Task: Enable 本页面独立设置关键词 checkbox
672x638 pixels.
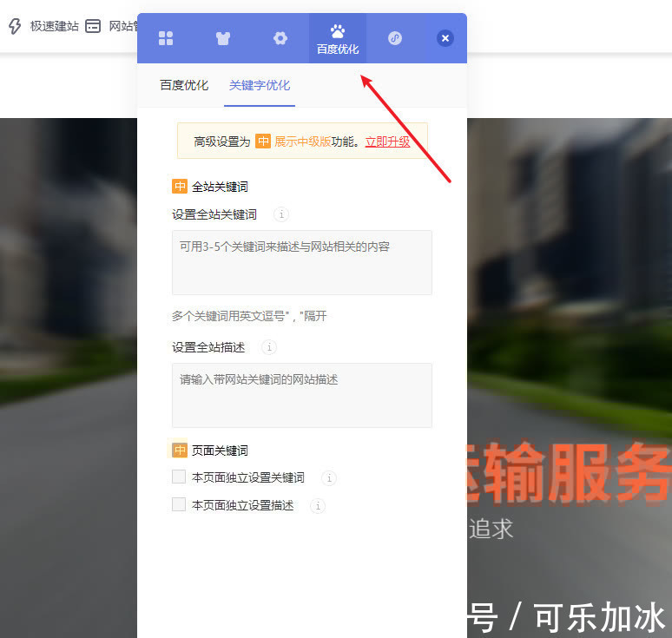Action: [179, 477]
